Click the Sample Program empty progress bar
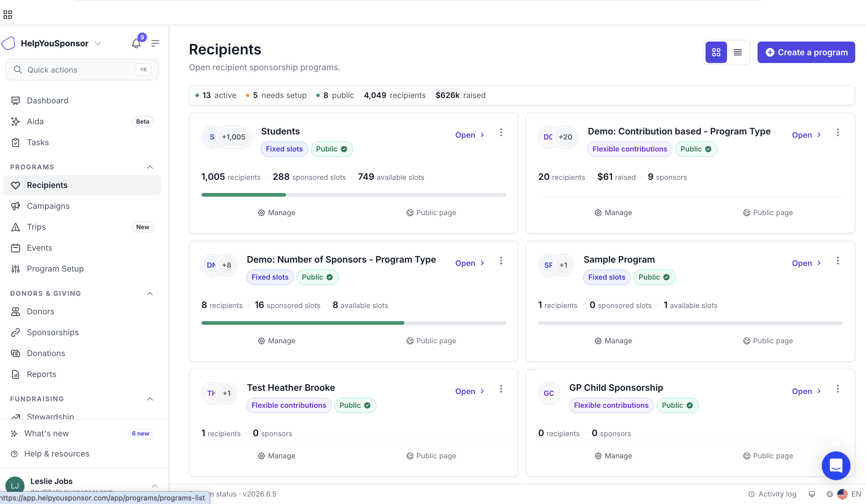The image size is (866, 504). click(x=690, y=323)
